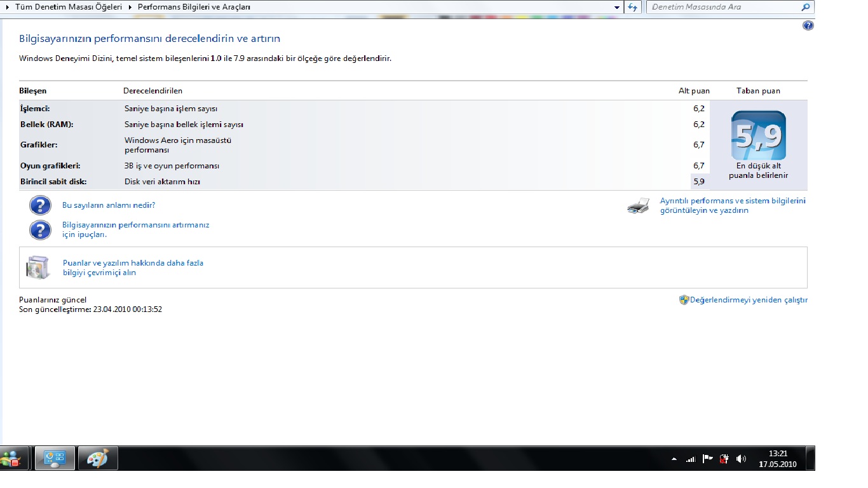
Task: Show hidden tray icons arrow
Action: click(674, 459)
